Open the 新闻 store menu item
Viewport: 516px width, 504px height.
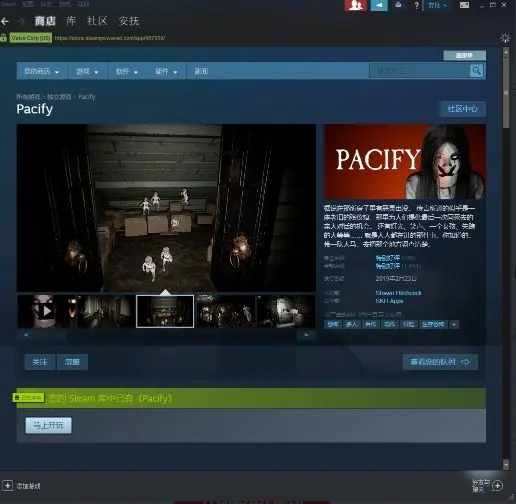point(201,71)
